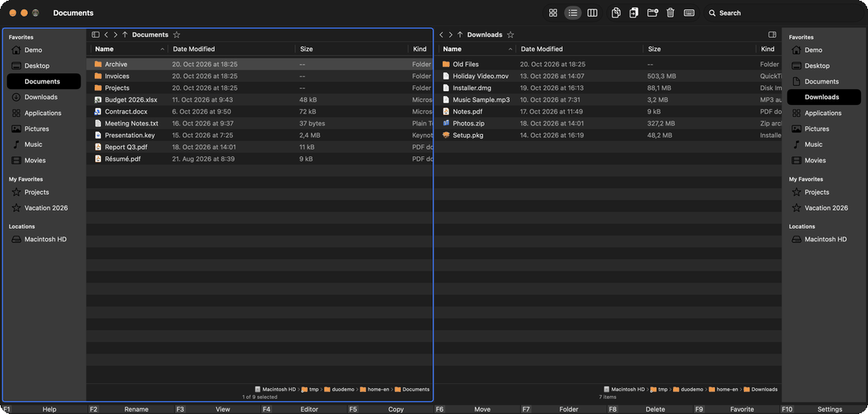Screen dimensions: 868x414
Task: Select Report Q3.pdf file
Action: click(260, 147)
